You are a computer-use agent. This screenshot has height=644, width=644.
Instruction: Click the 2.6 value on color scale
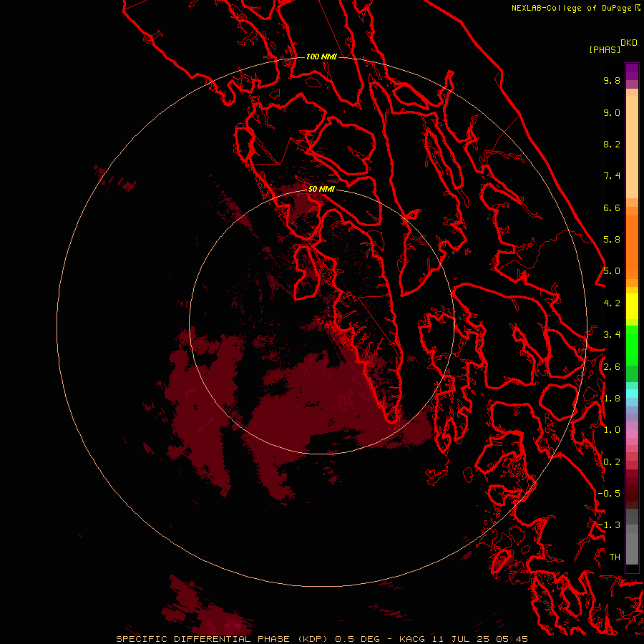click(x=612, y=367)
